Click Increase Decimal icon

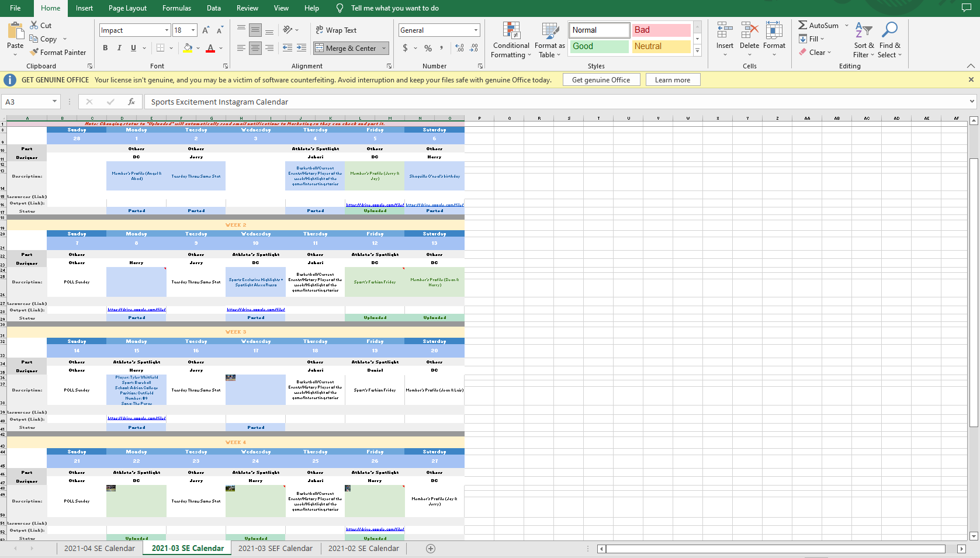point(459,48)
